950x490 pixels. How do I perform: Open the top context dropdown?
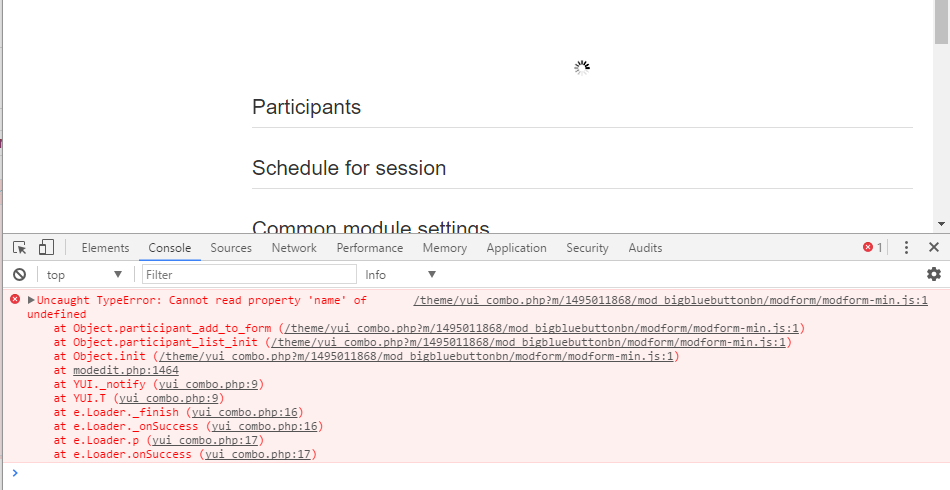84,274
